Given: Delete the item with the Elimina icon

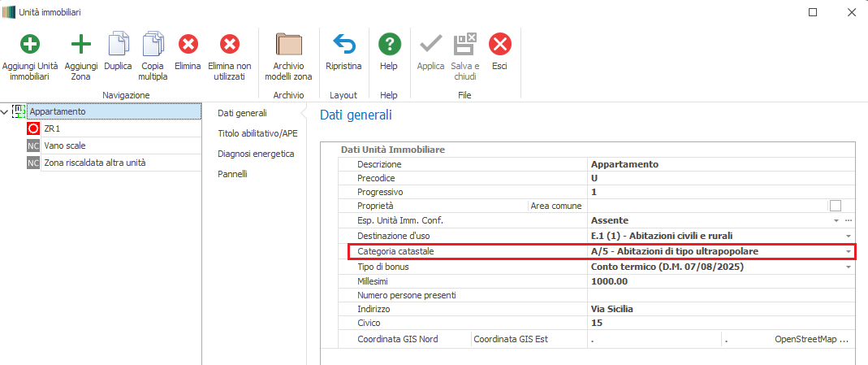Looking at the screenshot, I should 188,44.
